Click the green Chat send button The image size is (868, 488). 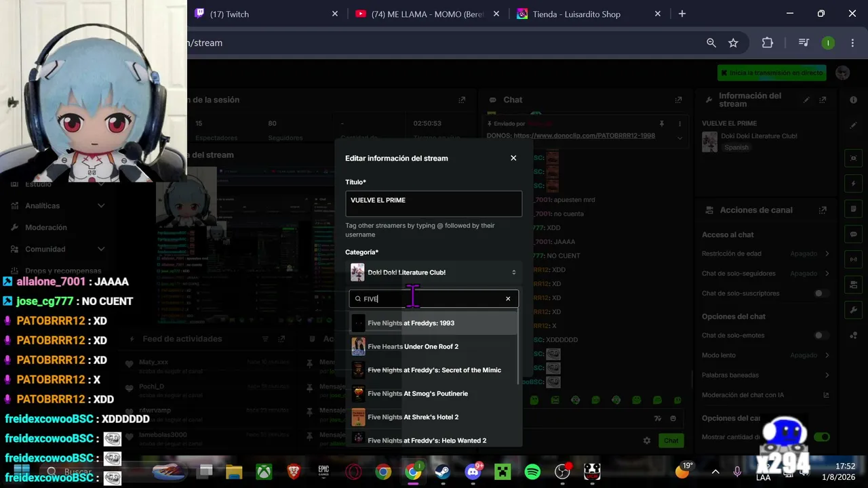pos(671,441)
